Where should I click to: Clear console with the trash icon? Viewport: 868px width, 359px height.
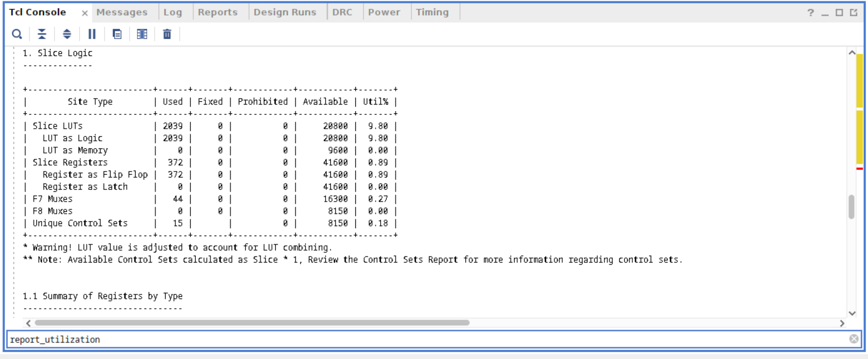[167, 34]
